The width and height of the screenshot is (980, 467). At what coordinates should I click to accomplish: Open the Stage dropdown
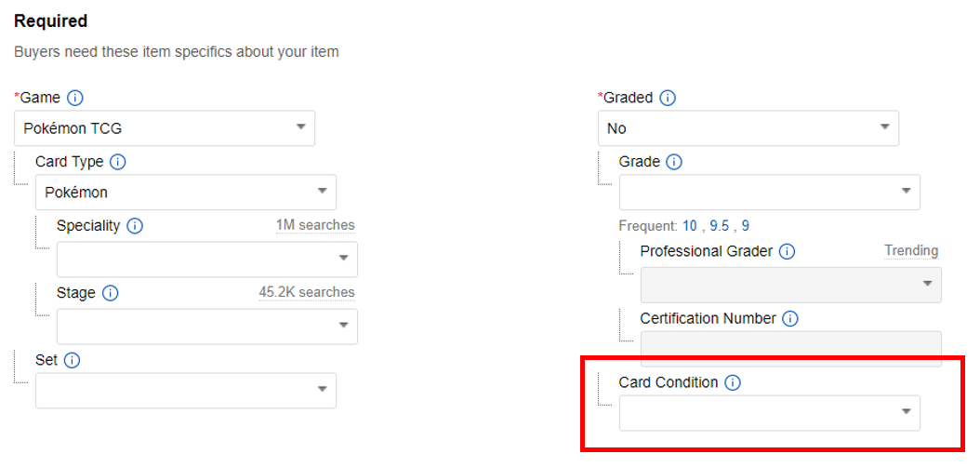click(206, 327)
